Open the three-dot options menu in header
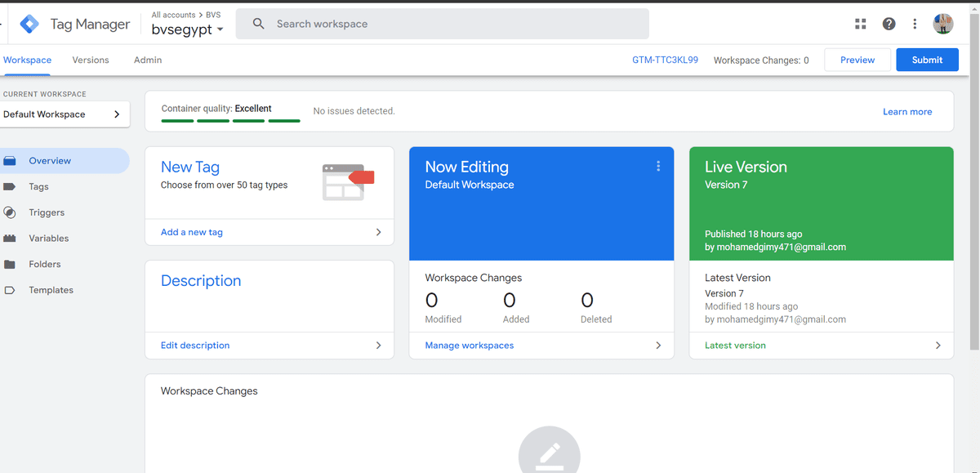The height and width of the screenshot is (473, 980). point(915,24)
